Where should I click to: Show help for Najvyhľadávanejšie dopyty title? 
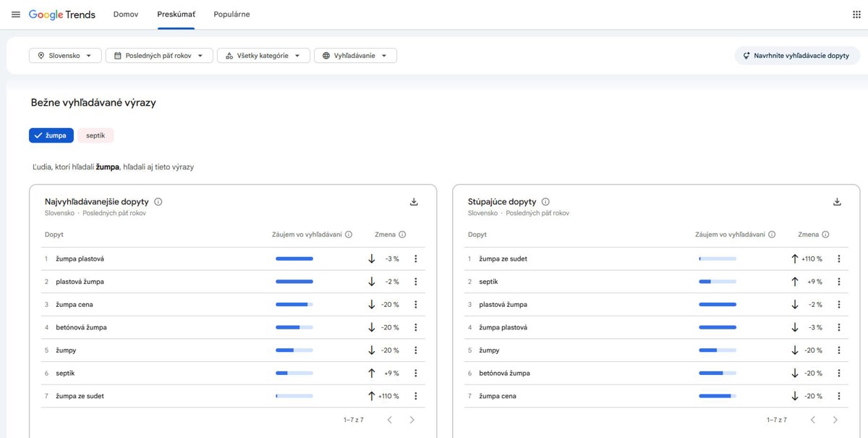tap(158, 202)
